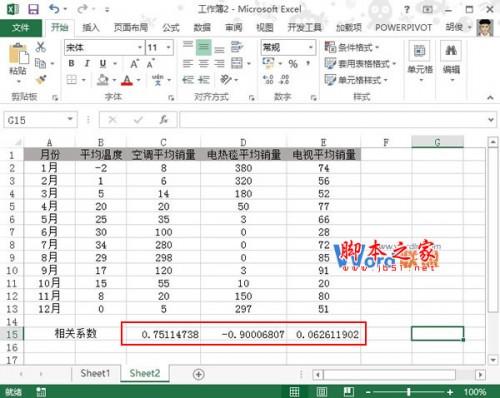Toggle Italic formatting
The width and height of the screenshot is (500, 398).
click(x=87, y=63)
